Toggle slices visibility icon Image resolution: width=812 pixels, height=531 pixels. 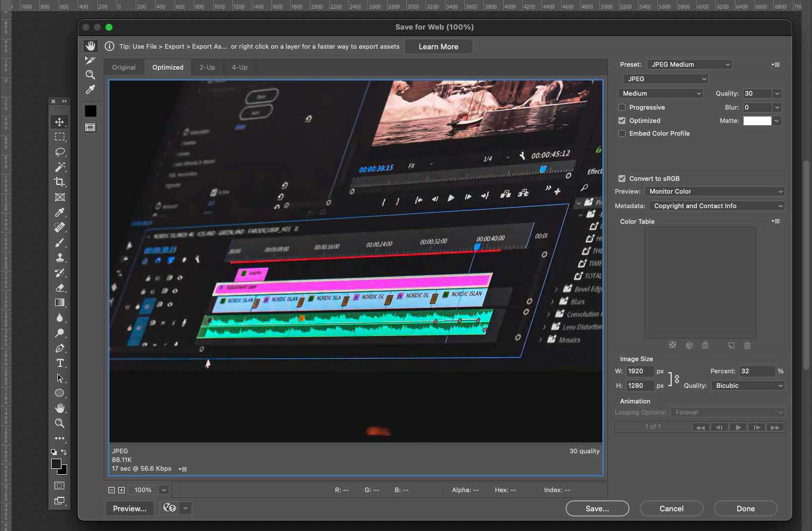click(90, 128)
